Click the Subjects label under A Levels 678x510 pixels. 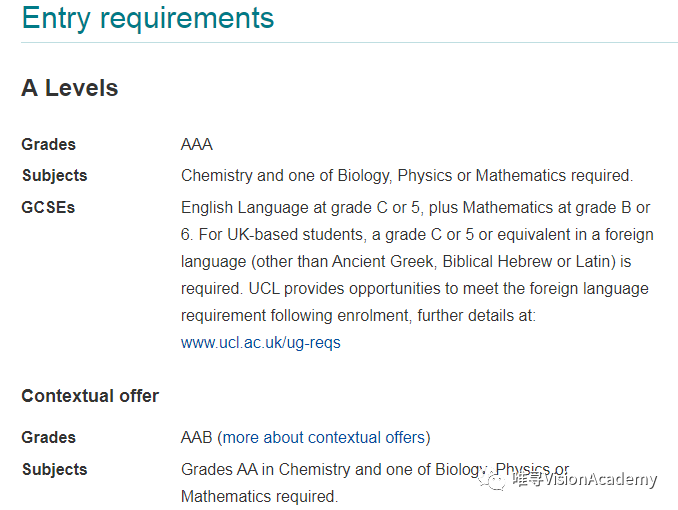pyautogui.click(x=54, y=176)
